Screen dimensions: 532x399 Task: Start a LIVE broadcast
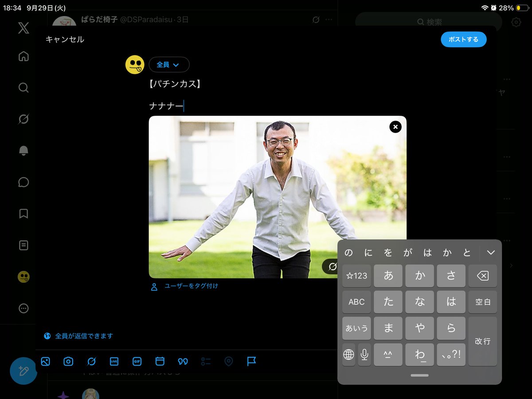114,361
